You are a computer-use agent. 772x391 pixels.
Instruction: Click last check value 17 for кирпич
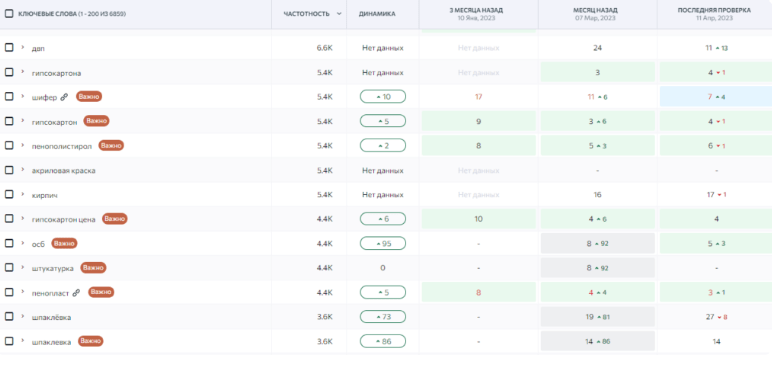pos(710,195)
